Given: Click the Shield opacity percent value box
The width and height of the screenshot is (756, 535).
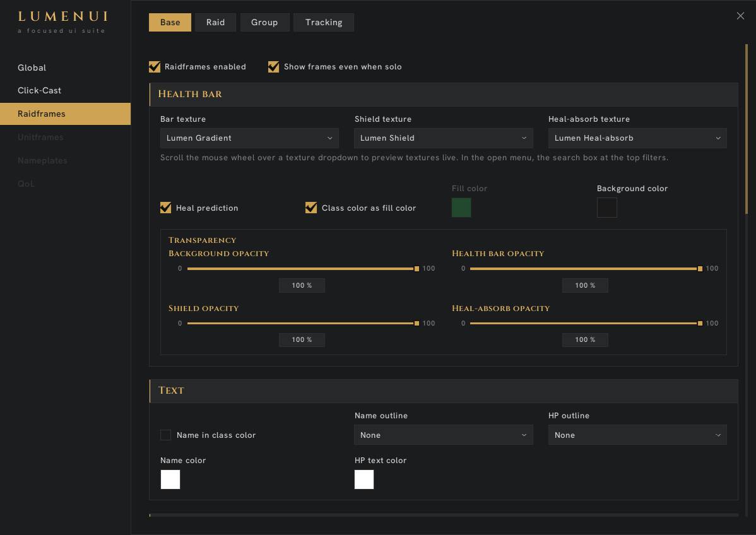Looking at the screenshot, I should pos(302,340).
